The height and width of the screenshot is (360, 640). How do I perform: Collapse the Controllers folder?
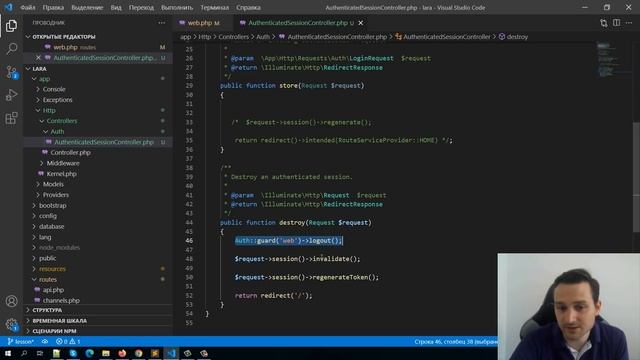tap(62, 121)
